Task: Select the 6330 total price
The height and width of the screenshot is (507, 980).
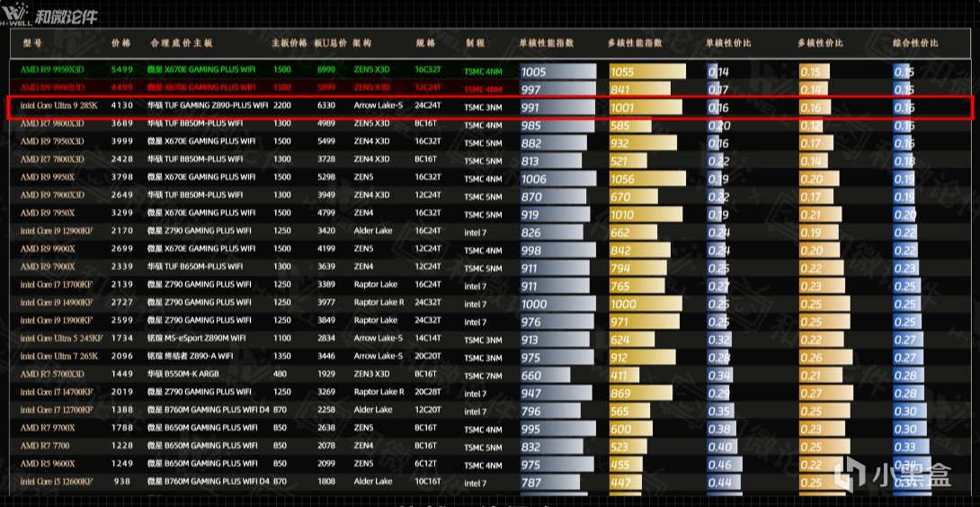Action: point(326,106)
